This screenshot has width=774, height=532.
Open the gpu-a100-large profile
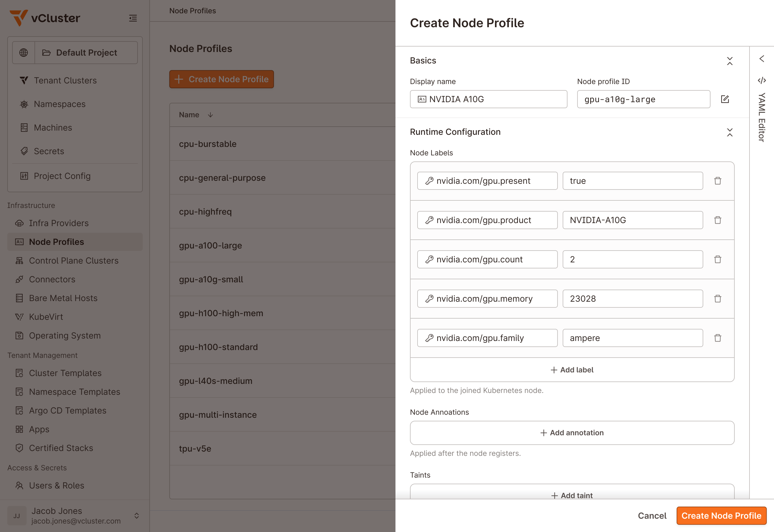(282, 245)
